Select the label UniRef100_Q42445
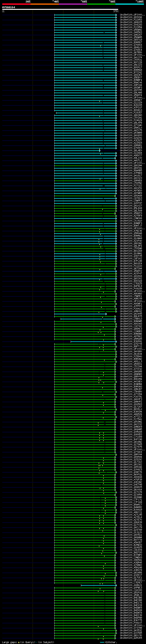This screenshot has height=644, width=146. (131, 314)
